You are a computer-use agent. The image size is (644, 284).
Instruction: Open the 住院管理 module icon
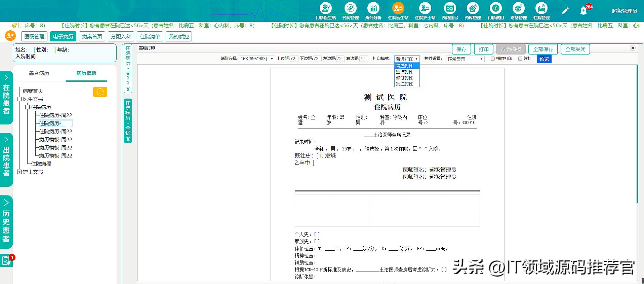point(541,10)
